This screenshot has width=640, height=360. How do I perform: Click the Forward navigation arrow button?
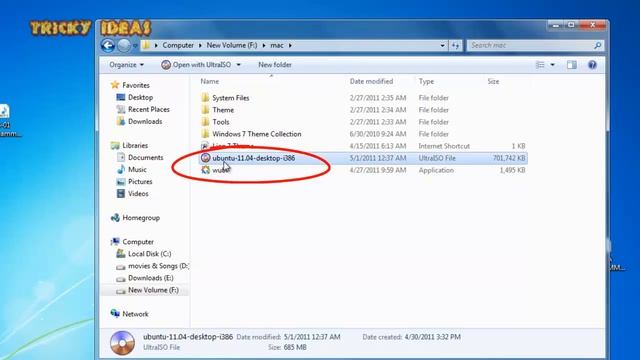pos(124,45)
